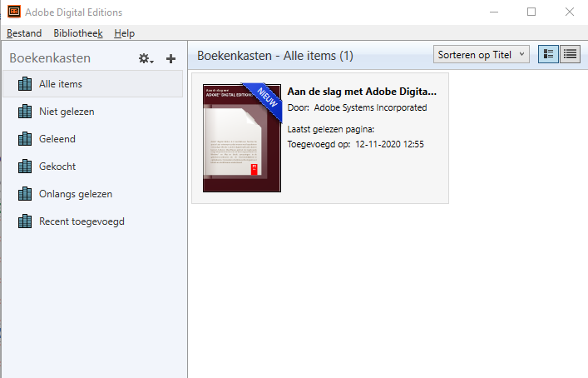
Task: Select the Gekocht bookshelf
Action: 92,167
